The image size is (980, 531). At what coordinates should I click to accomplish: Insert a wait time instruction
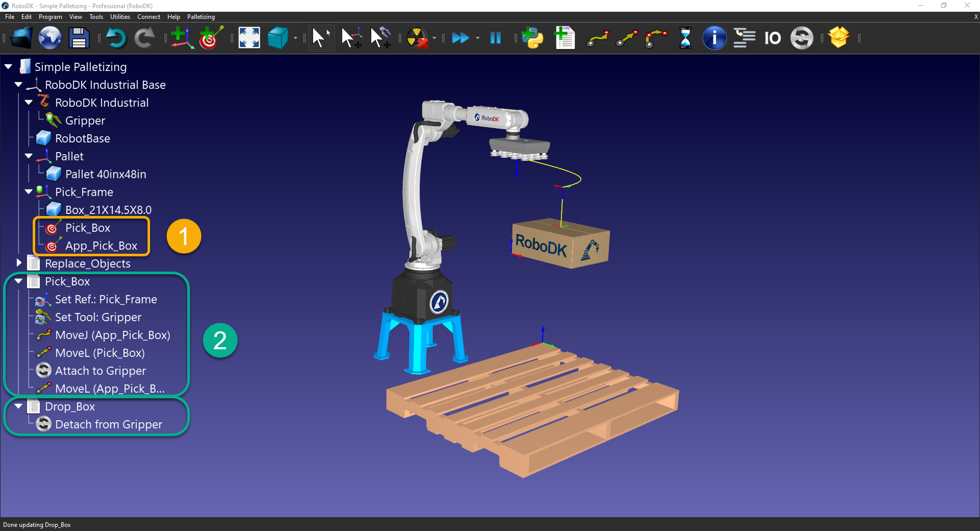coord(684,38)
